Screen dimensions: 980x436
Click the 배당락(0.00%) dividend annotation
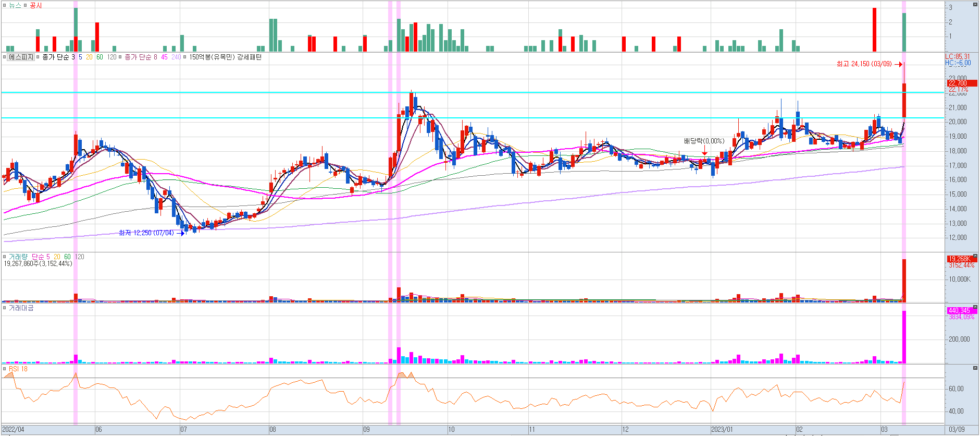pyautogui.click(x=704, y=141)
